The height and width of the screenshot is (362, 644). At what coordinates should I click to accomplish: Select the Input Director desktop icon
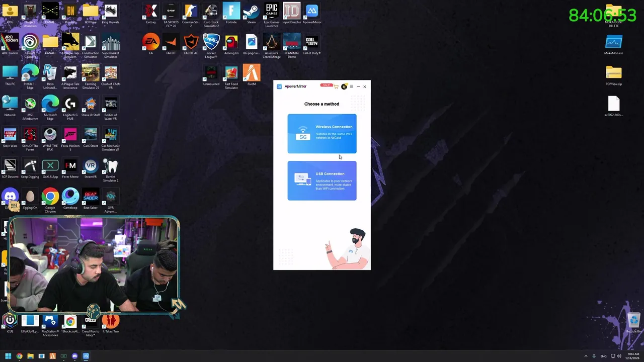coord(292,14)
